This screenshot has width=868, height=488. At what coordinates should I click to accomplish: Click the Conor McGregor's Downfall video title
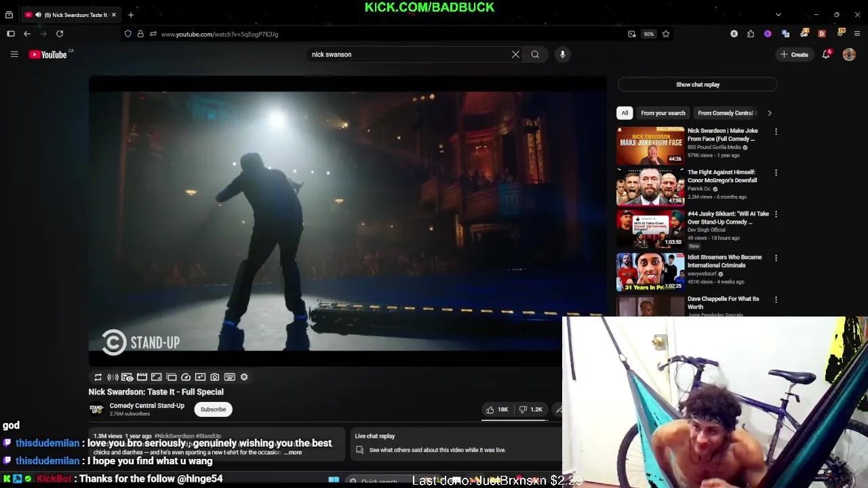tap(722, 176)
